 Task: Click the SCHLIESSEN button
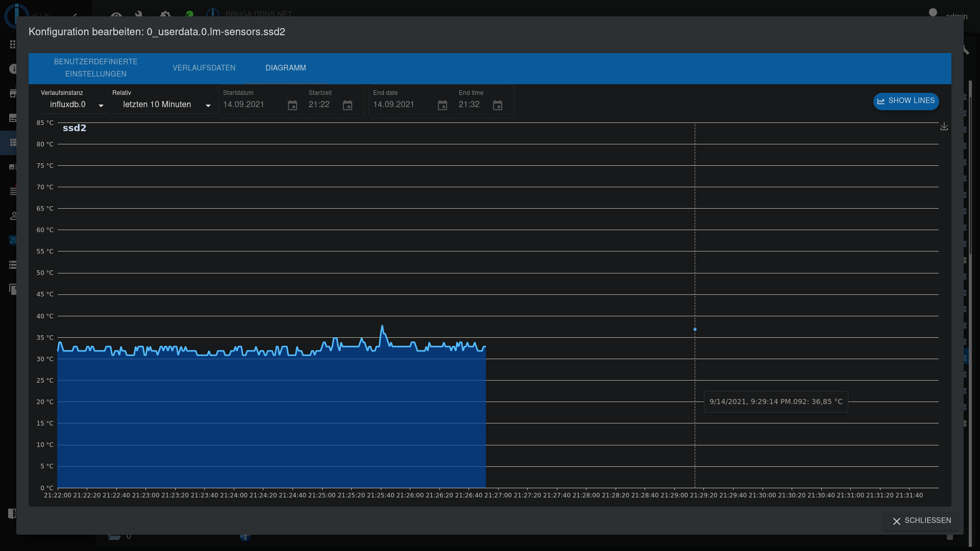pos(922,520)
